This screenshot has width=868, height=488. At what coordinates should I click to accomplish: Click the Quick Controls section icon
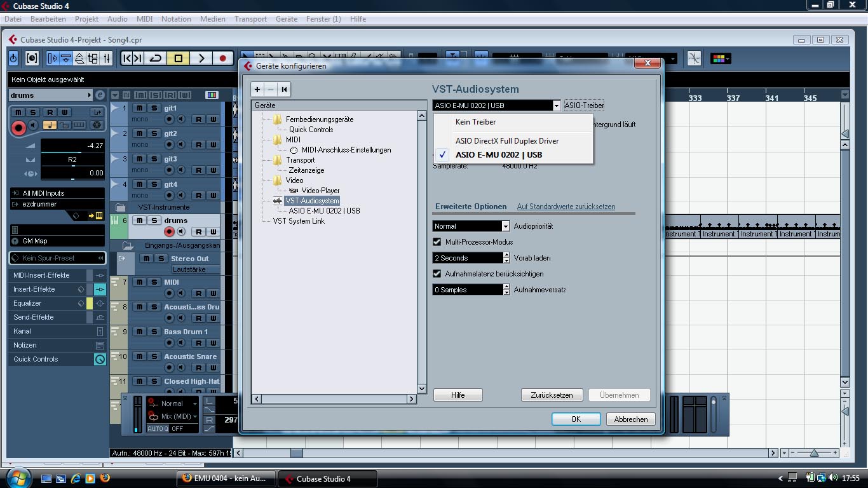(100, 359)
